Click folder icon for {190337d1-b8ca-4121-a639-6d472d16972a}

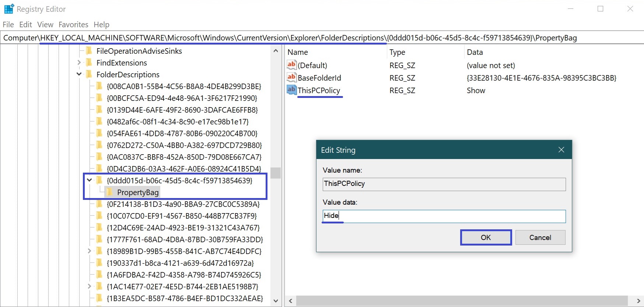click(x=99, y=263)
